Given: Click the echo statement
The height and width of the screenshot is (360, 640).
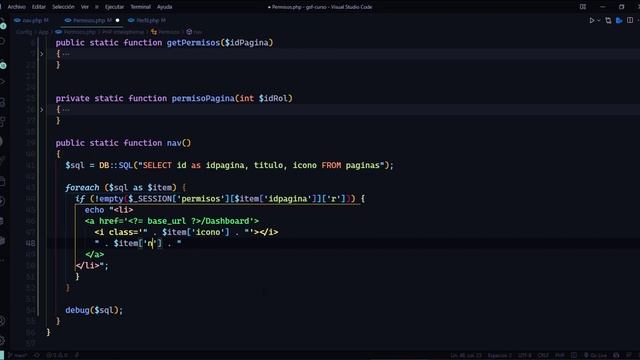Looking at the screenshot, I should point(94,210).
